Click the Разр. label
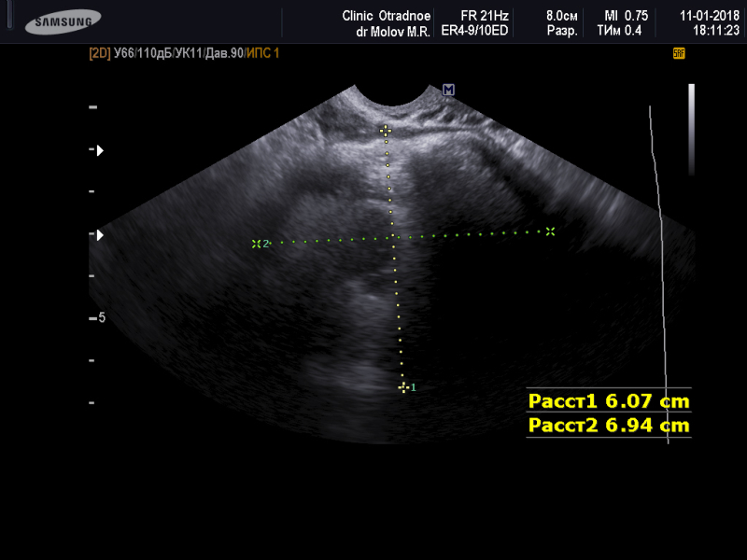This screenshot has height=560, width=747. coord(562,32)
